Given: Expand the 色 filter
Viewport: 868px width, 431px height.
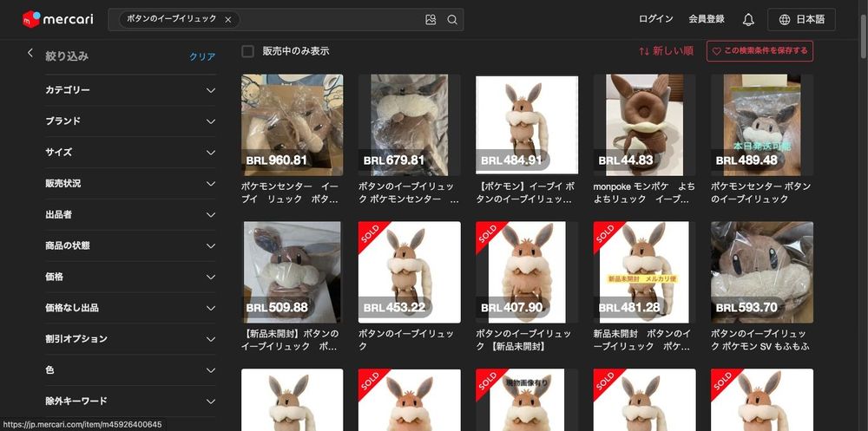Looking at the screenshot, I should click(x=131, y=370).
